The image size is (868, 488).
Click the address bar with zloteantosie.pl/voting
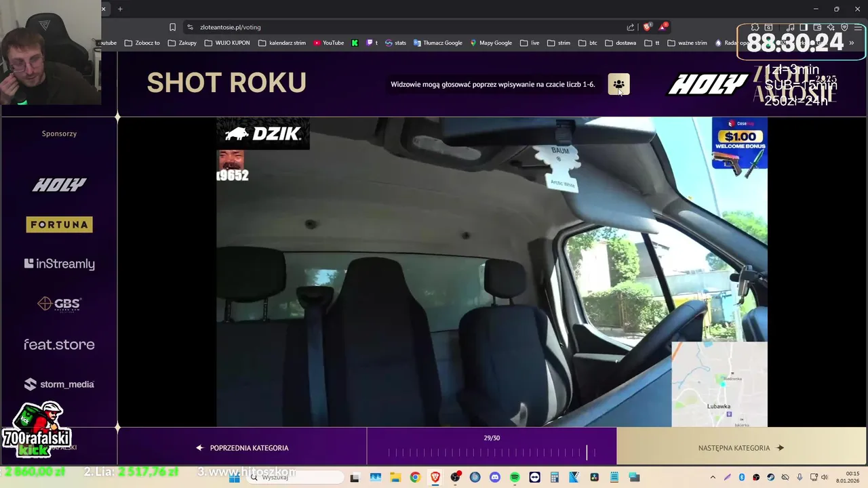pyautogui.click(x=407, y=27)
